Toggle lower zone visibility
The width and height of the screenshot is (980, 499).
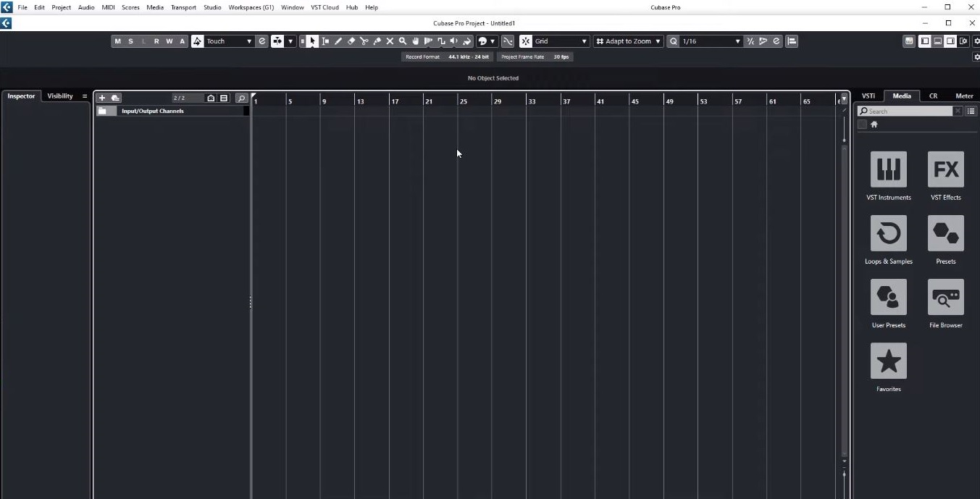click(x=937, y=41)
